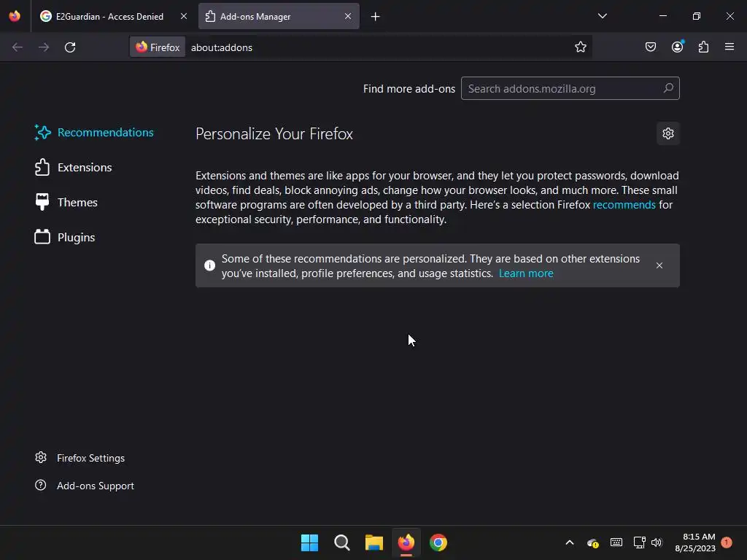Image resolution: width=747 pixels, height=560 pixels.
Task: Bookmark this page with the star icon
Action: tap(580, 47)
